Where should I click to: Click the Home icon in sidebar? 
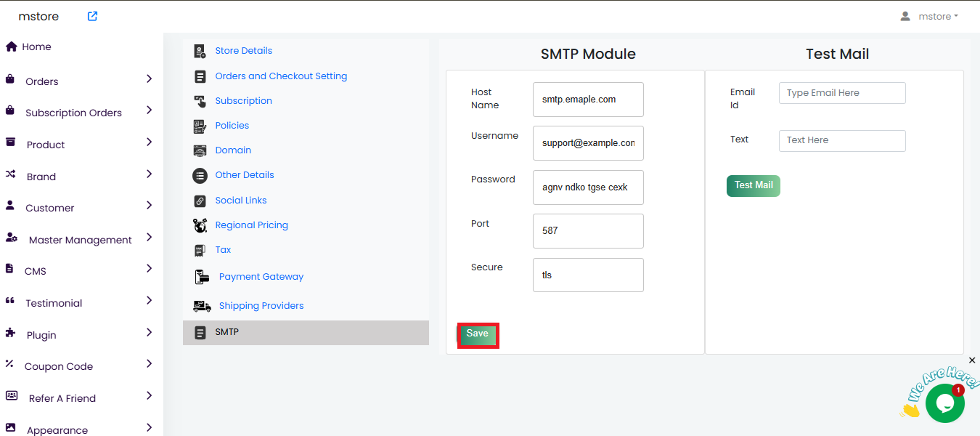click(11, 47)
